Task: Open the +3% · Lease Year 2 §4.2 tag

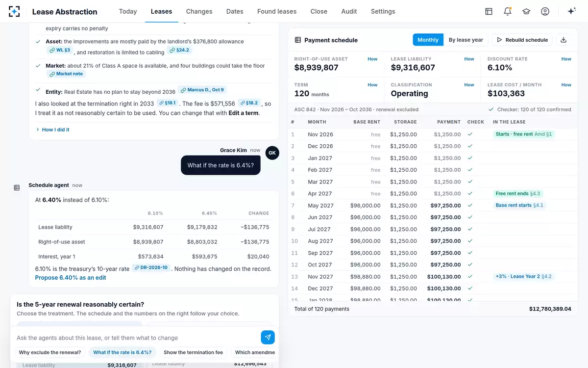Action: point(523,277)
